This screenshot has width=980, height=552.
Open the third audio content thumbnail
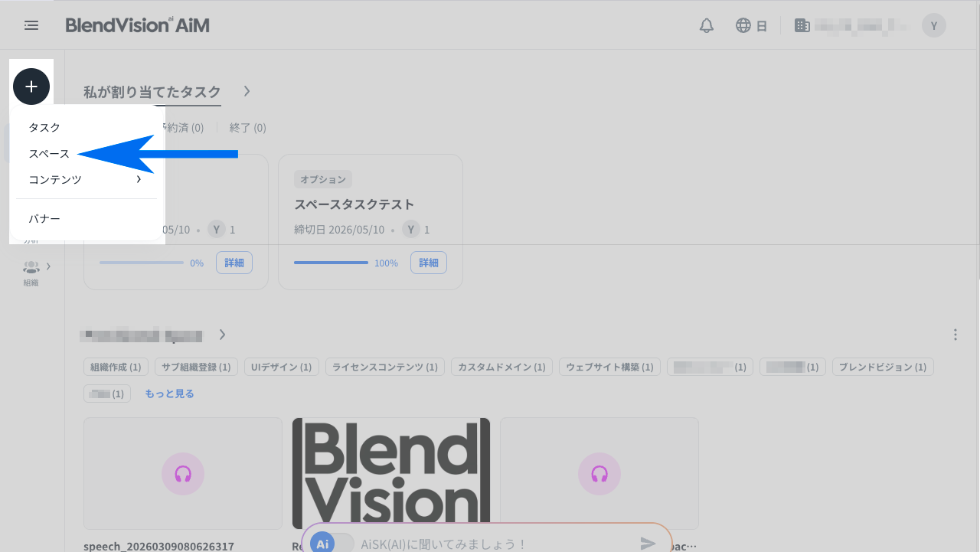click(599, 473)
